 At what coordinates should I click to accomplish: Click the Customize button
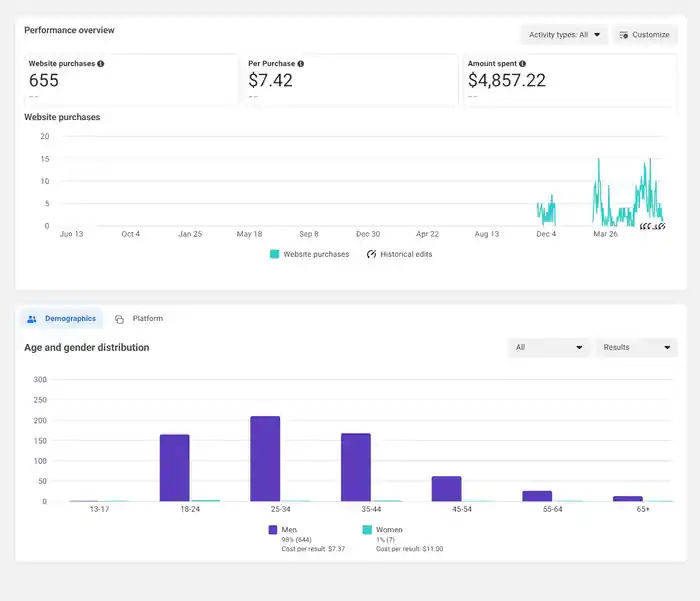click(x=645, y=35)
